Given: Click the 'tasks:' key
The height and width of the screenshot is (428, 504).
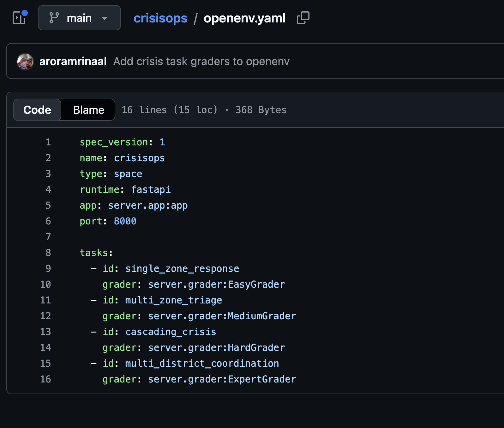Looking at the screenshot, I should [96, 253].
